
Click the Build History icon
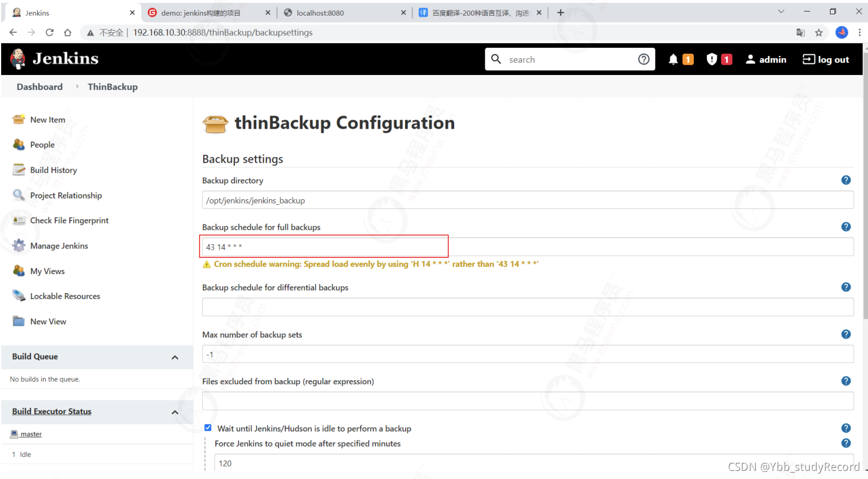(x=19, y=170)
